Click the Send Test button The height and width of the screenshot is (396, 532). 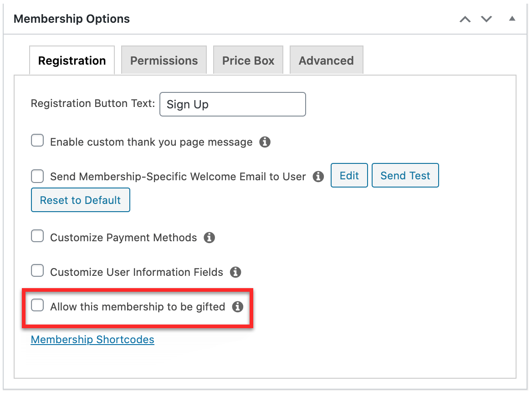point(405,175)
